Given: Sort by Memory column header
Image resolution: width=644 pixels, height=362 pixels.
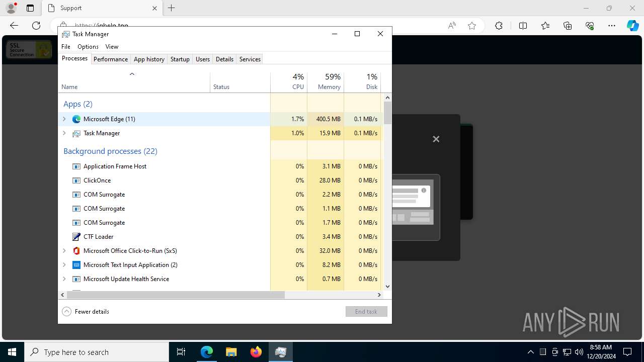Looking at the screenshot, I should click(x=326, y=82).
